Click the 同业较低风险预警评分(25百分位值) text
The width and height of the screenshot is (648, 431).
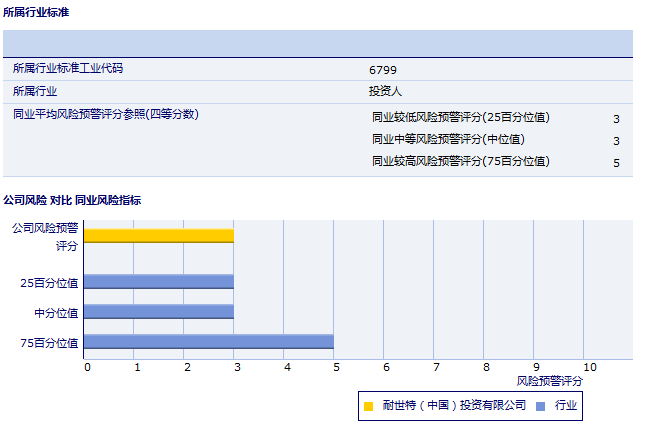click(460, 117)
